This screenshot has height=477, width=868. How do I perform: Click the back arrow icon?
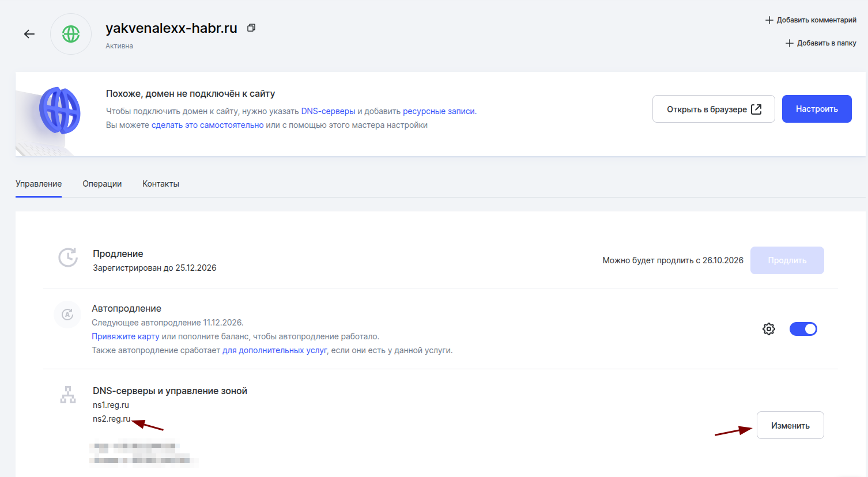coord(29,34)
